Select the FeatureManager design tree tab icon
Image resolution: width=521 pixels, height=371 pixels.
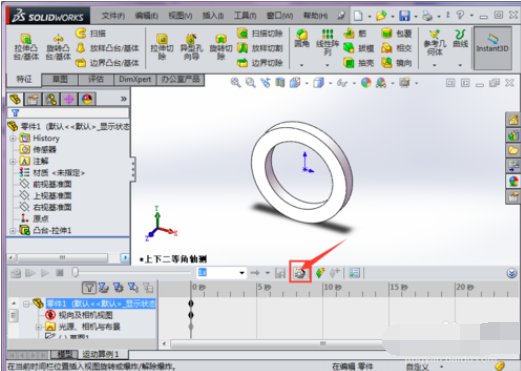point(15,99)
